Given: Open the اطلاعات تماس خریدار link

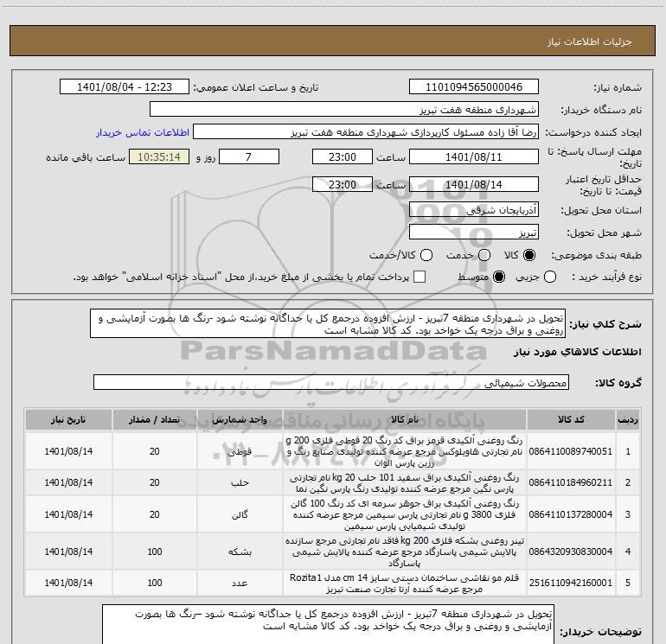Looking at the screenshot, I should pyautogui.click(x=143, y=132).
